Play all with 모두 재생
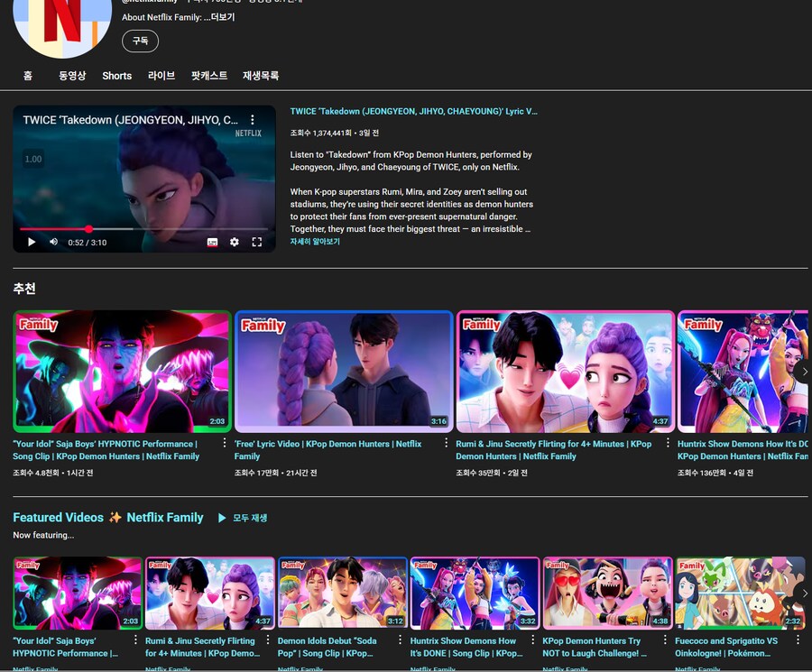The height and width of the screenshot is (672, 812). (243, 518)
